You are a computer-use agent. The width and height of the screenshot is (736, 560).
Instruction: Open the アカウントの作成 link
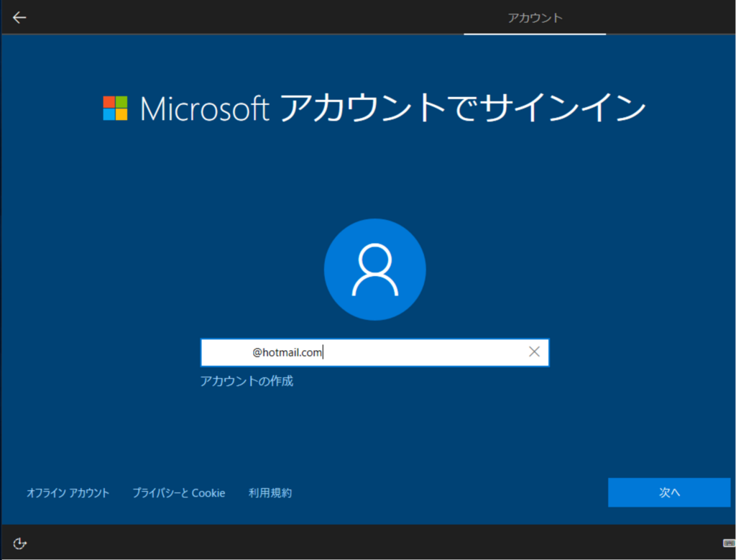(x=247, y=381)
